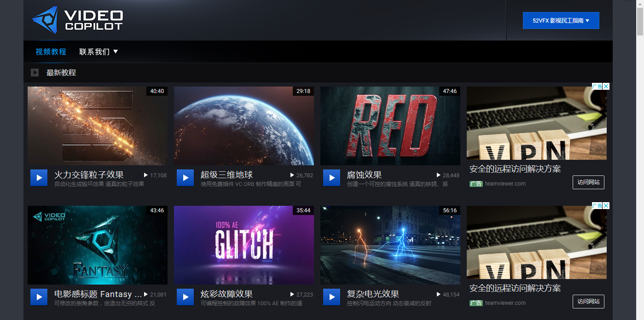Click description starting 可修改的倒角参数

click(104, 303)
